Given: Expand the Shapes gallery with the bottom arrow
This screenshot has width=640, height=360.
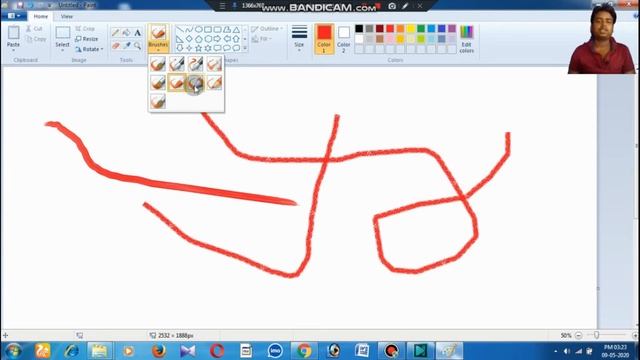Looking at the screenshot, I should pyautogui.click(x=245, y=48).
